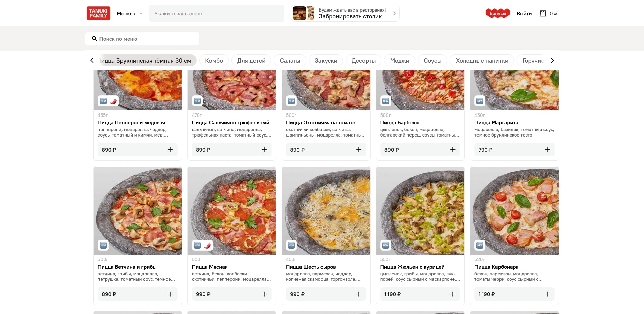
Task: Open Пицца Жюльен с курицей photo
Action: [420, 211]
